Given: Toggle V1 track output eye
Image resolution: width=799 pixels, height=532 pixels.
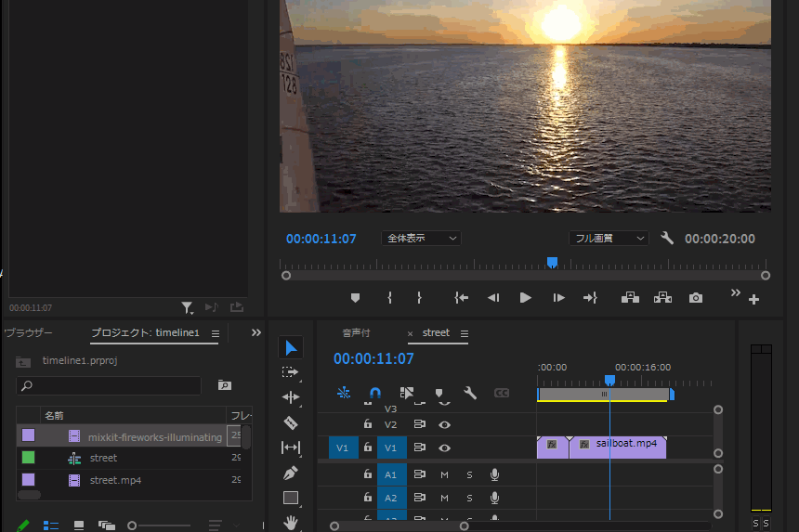Looking at the screenshot, I should pyautogui.click(x=444, y=448).
